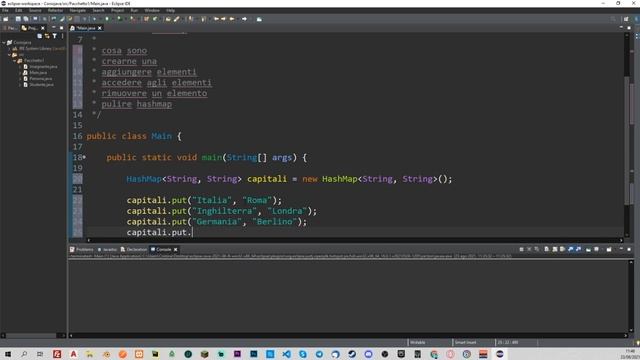Select Main.java in the project tree
The width and height of the screenshot is (640, 360).
[38, 72]
